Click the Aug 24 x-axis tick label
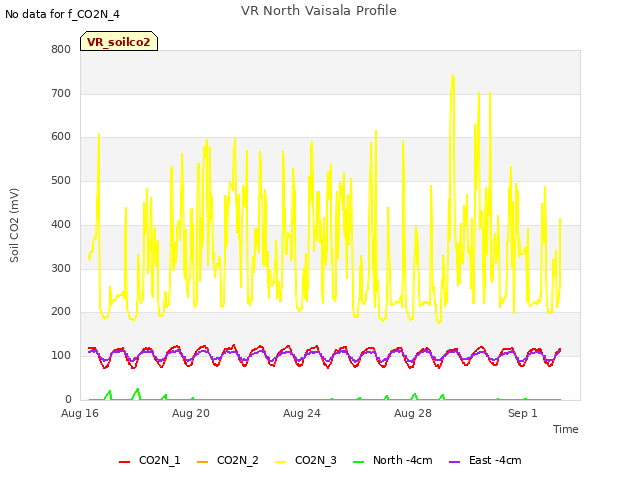 click(302, 413)
